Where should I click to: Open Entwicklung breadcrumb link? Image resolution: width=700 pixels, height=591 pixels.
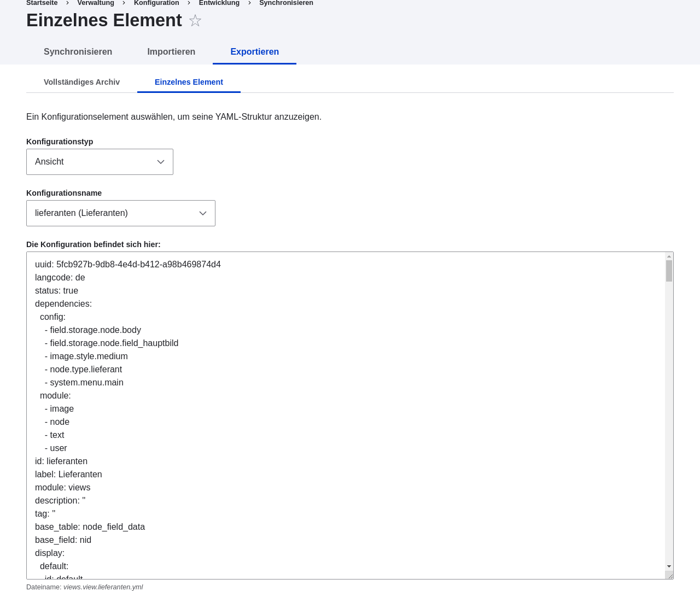219,3
